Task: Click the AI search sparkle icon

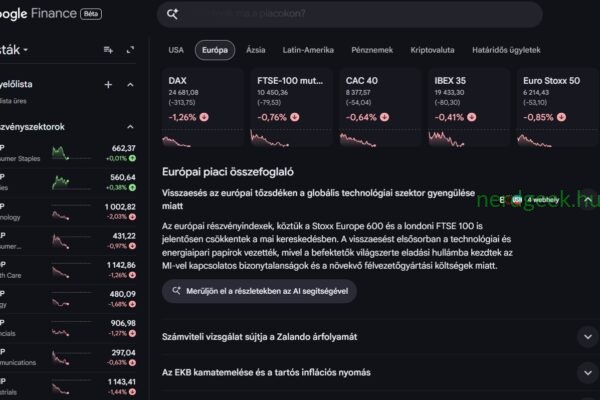Action: click(x=172, y=14)
